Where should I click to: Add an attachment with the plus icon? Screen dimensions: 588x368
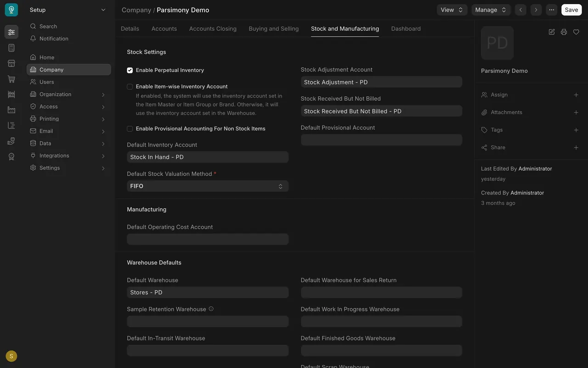point(576,112)
